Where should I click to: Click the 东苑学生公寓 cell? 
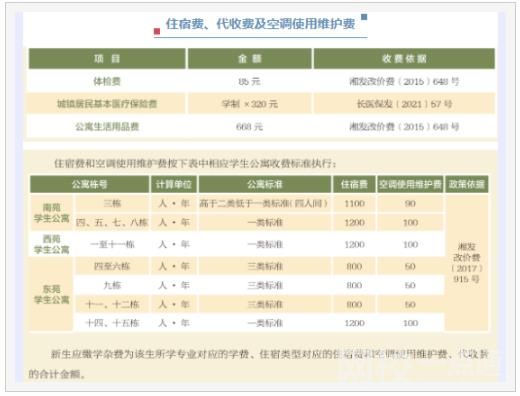tap(51, 294)
